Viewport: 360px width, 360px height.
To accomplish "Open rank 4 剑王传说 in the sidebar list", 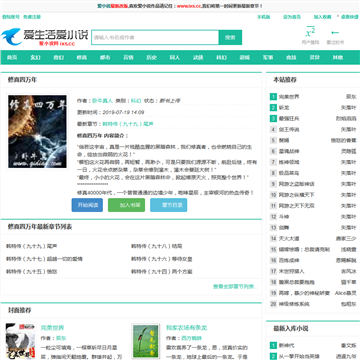I will point(289,129).
